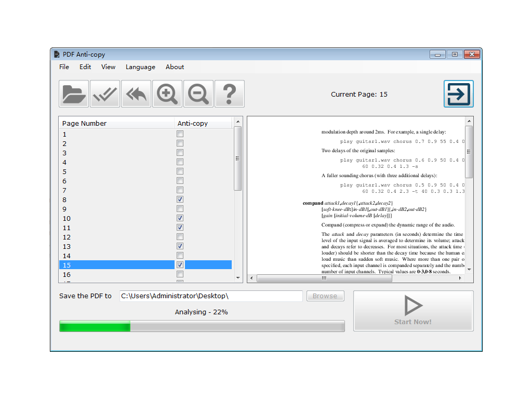Select page number 16 row

(145, 274)
